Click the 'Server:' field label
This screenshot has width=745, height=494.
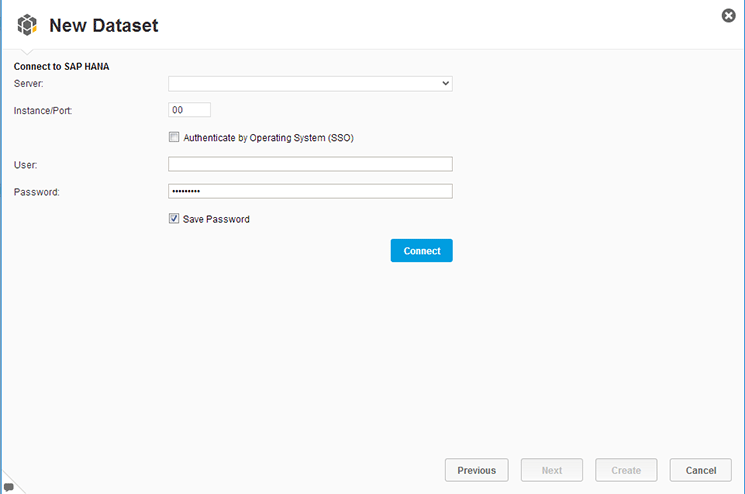tap(29, 84)
